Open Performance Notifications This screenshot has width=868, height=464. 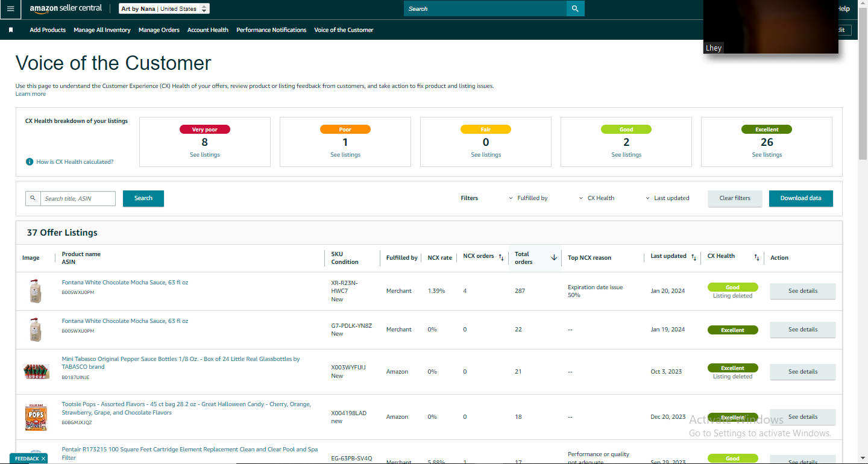point(271,30)
